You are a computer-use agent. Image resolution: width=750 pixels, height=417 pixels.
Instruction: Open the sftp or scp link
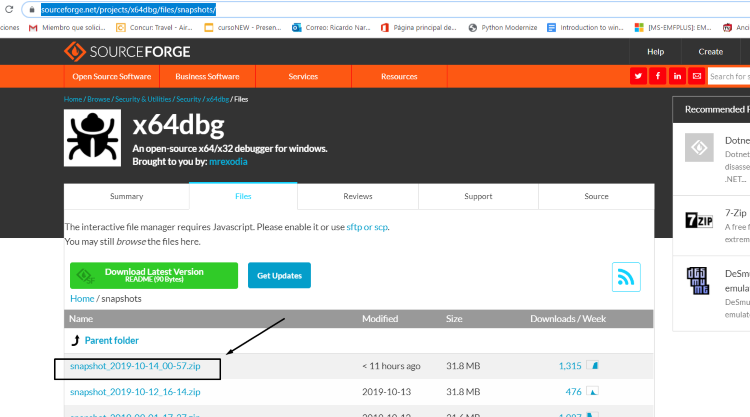point(367,227)
